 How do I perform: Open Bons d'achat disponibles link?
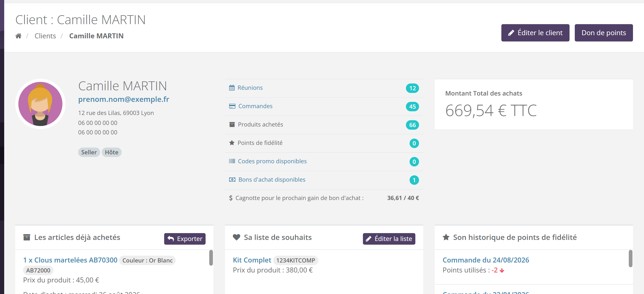pyautogui.click(x=272, y=180)
